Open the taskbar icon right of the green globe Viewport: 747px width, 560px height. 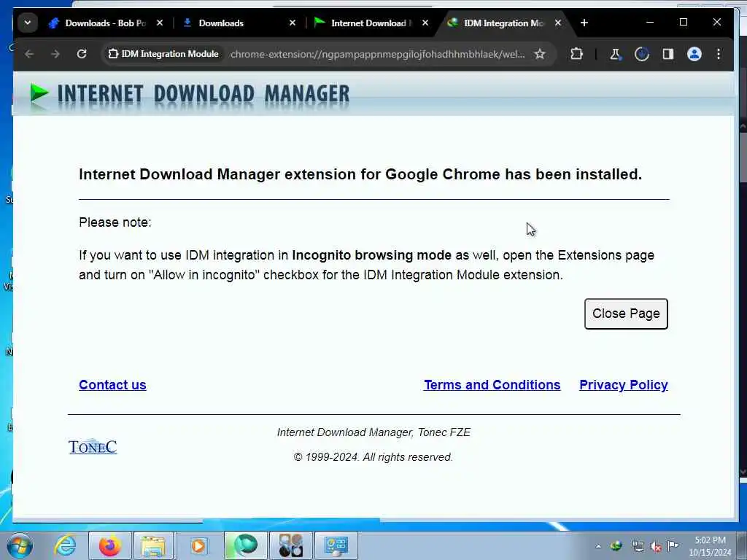(291, 545)
